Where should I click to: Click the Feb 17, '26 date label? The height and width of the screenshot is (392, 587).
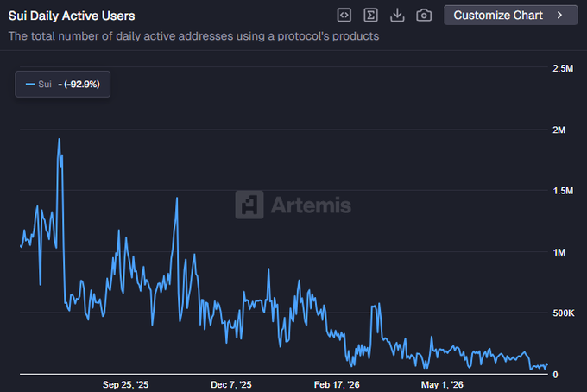337,384
